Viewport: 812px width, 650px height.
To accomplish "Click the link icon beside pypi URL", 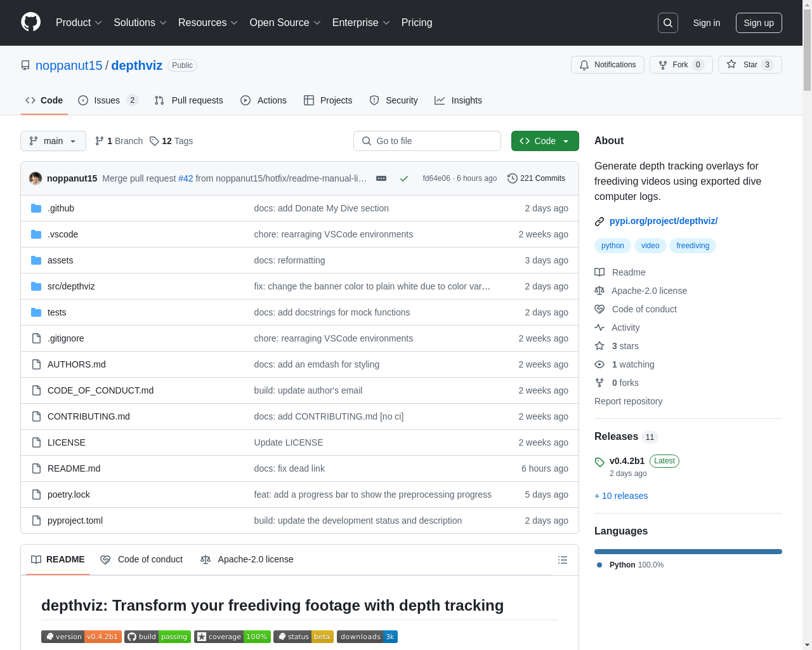I will pos(599,222).
